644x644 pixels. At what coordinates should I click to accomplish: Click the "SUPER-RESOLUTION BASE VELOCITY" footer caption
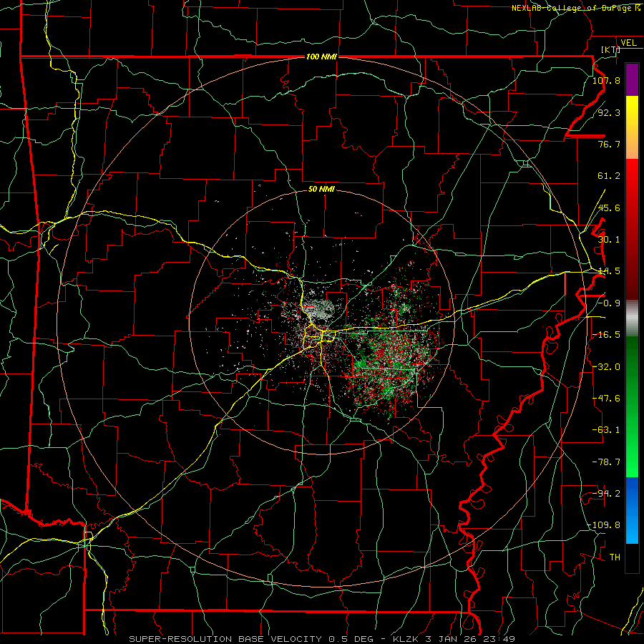pyautogui.click(x=225, y=639)
